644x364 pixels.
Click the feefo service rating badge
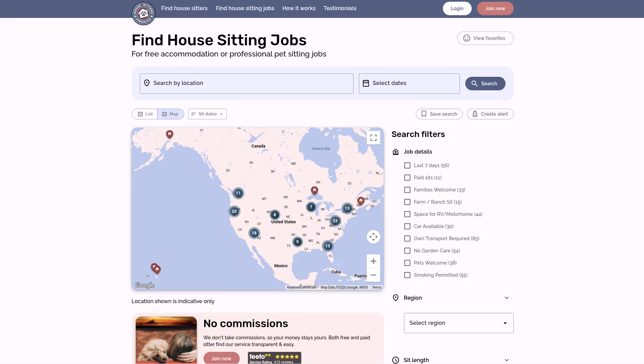tap(274, 358)
